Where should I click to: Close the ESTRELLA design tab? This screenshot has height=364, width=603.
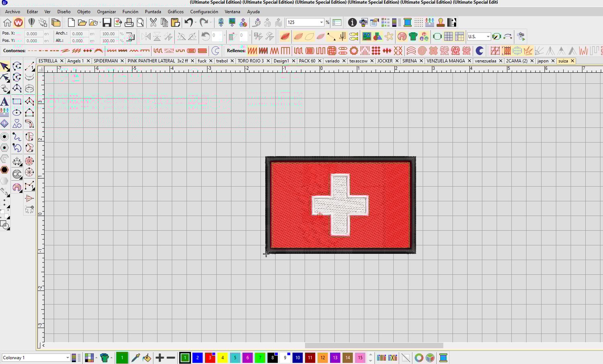62,61
